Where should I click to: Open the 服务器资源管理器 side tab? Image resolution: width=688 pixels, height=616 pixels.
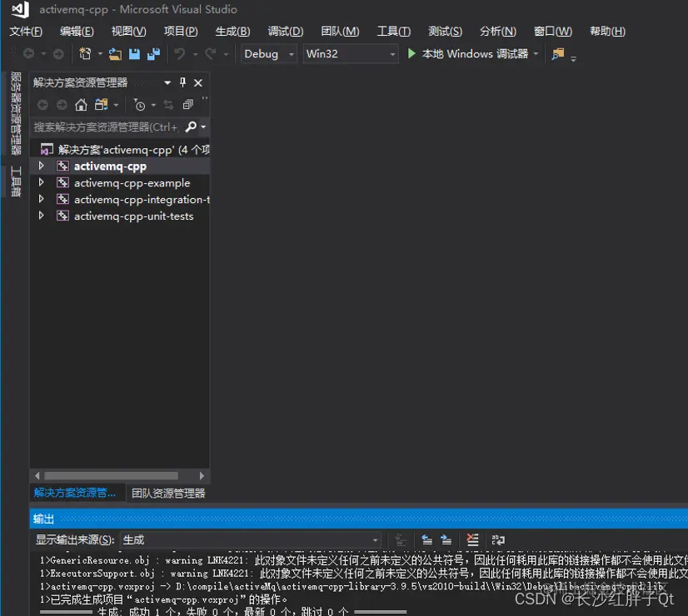[x=16, y=113]
